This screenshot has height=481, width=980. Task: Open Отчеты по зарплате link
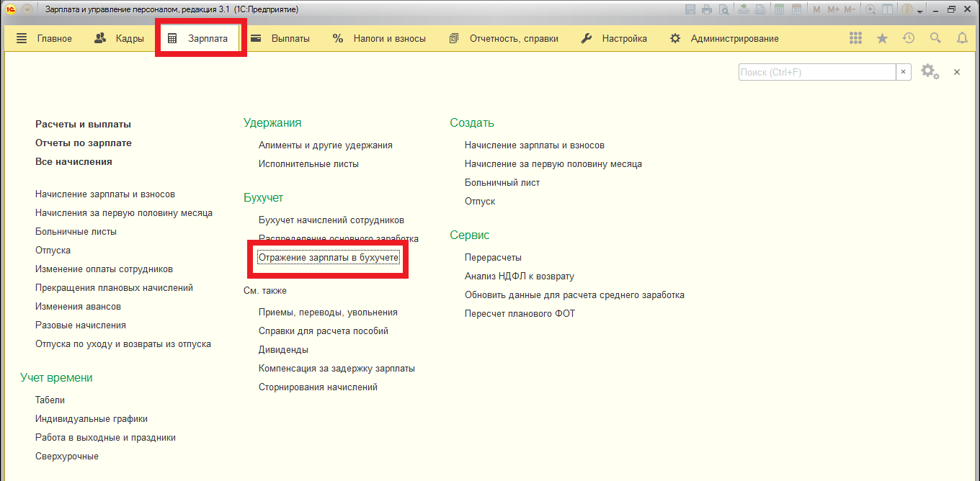coord(84,143)
